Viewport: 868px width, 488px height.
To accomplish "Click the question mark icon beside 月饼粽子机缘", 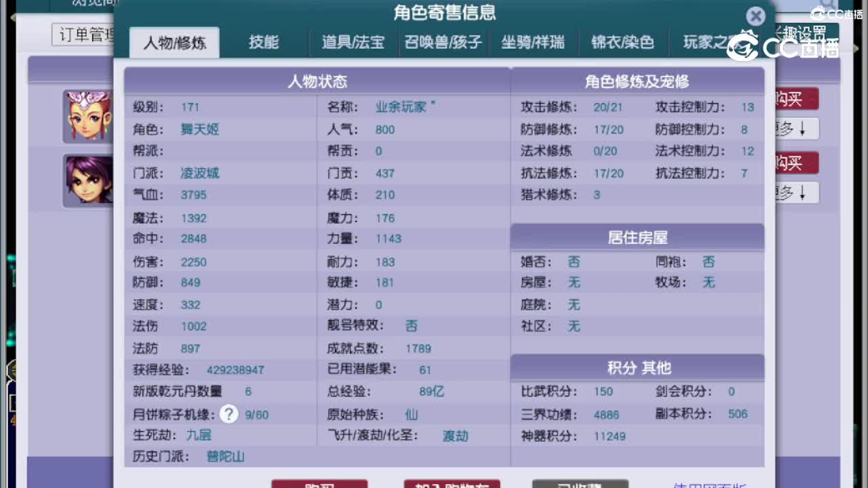I will point(229,413).
